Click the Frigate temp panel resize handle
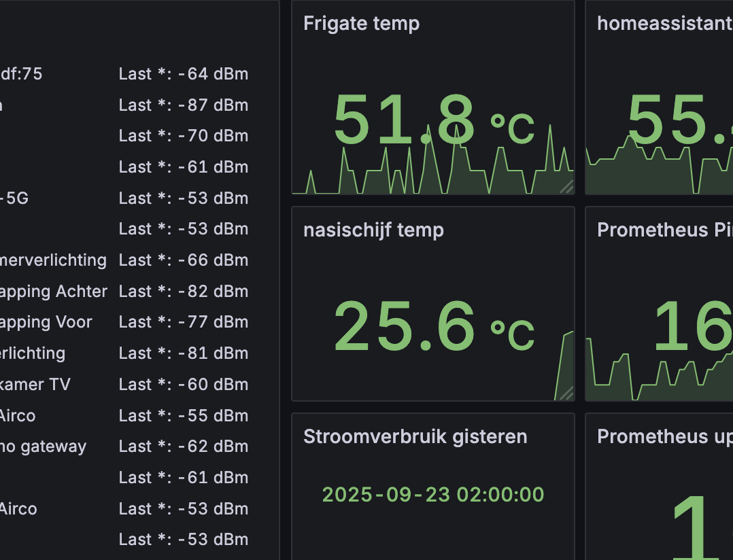This screenshot has width=733, height=560. 566,187
